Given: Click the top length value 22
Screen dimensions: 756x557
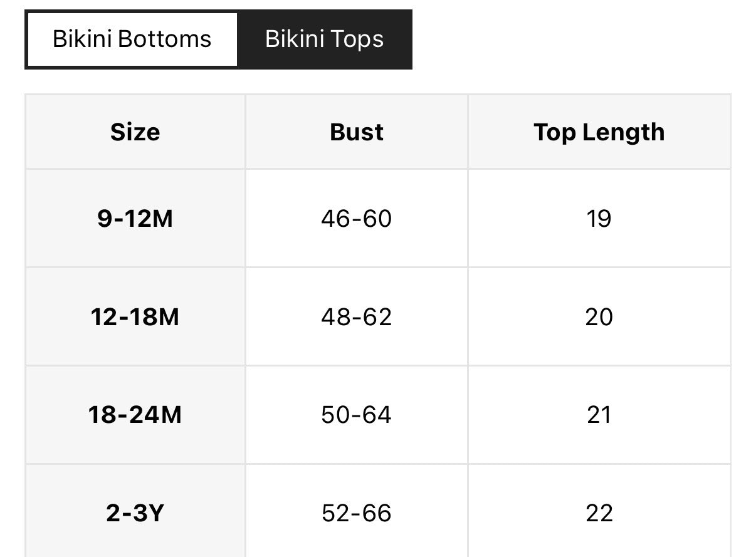Looking at the screenshot, I should 599,513.
